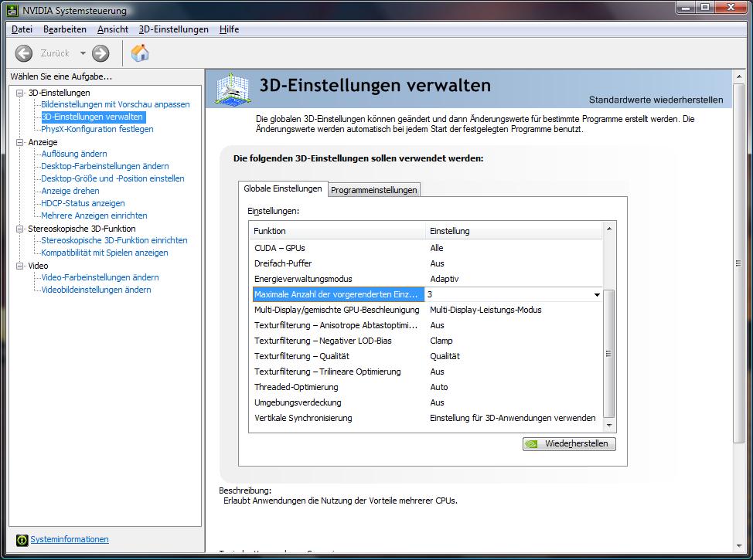753x560 pixels.
Task: Select Multi-Display/gemischte GPU-Beschleunigung row
Action: pyautogui.click(x=428, y=310)
